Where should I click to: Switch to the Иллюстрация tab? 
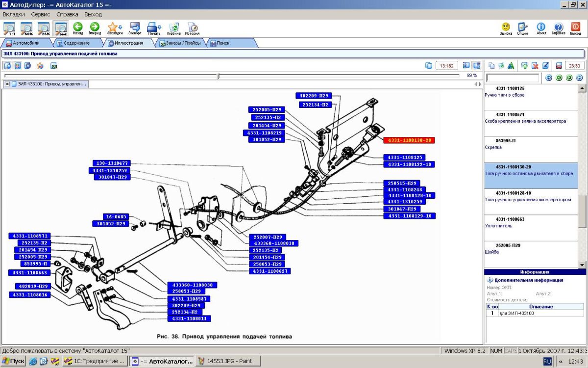pyautogui.click(x=128, y=43)
